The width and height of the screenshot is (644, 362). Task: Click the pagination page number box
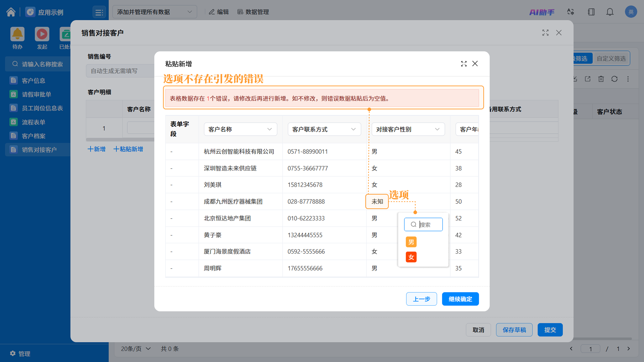590,349
